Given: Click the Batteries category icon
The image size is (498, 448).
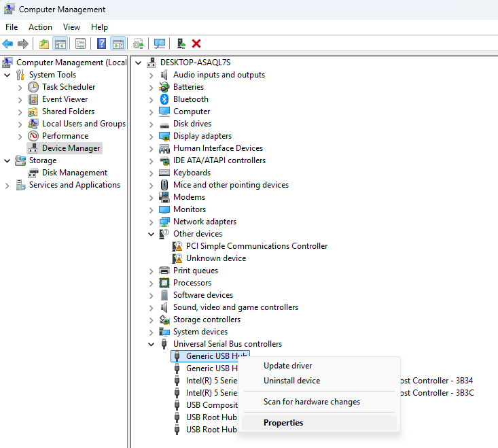Looking at the screenshot, I should [164, 87].
